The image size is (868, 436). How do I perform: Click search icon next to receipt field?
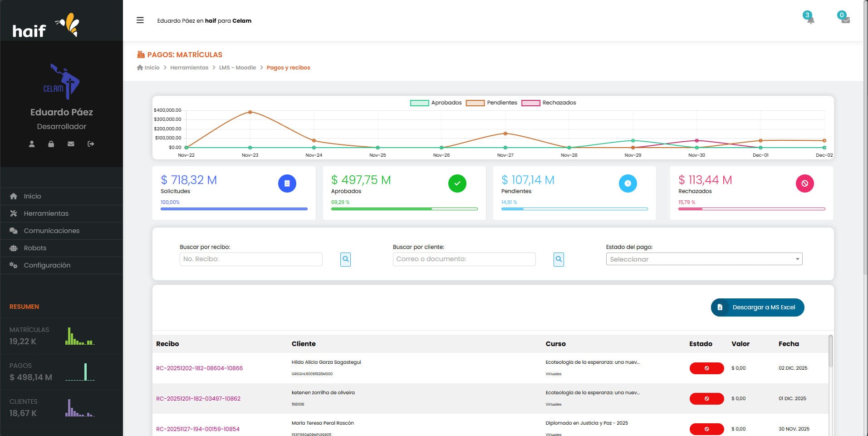(x=345, y=259)
